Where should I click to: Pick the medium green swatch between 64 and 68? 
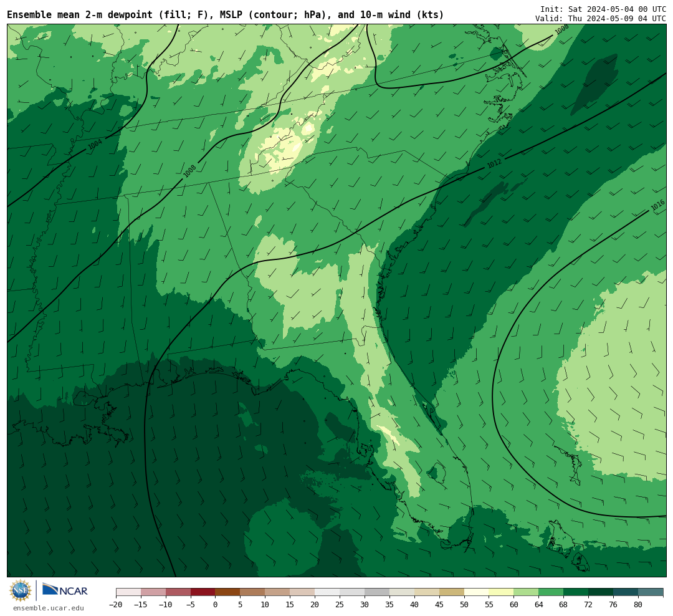point(551,592)
